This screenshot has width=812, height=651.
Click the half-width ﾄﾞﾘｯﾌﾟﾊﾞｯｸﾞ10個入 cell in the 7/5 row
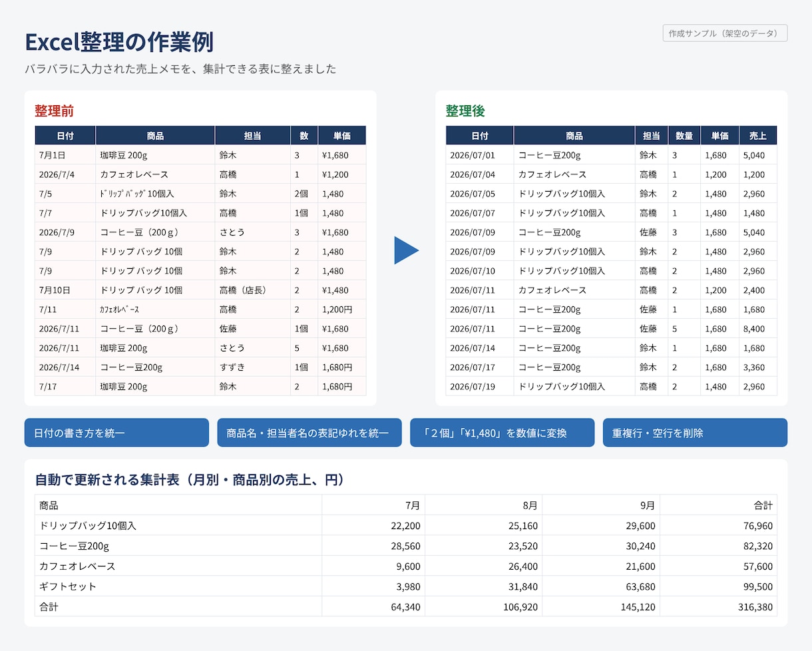[x=155, y=194]
